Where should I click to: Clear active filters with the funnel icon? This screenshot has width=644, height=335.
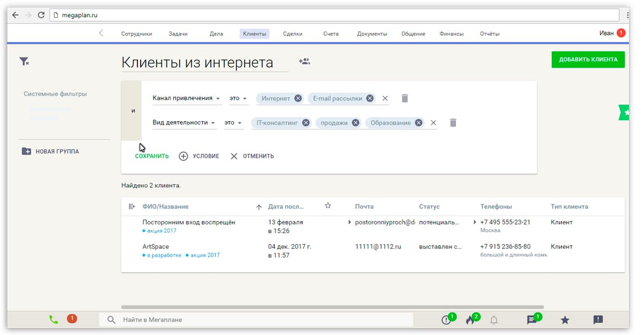[24, 62]
